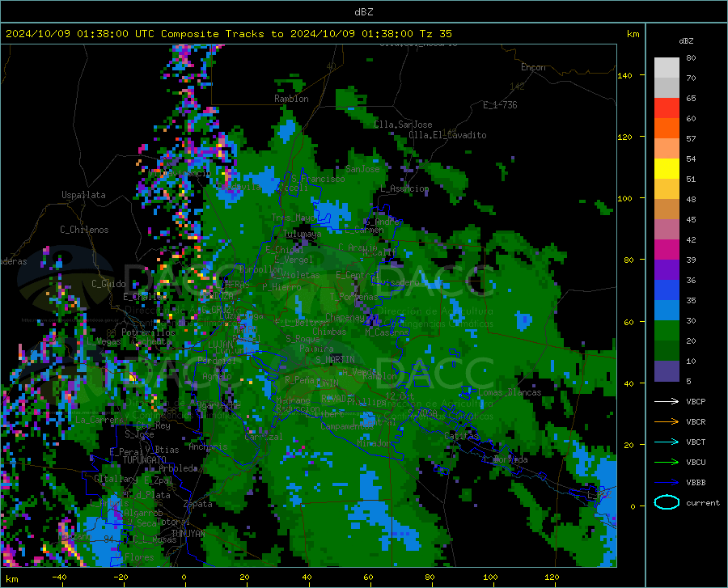The height and width of the screenshot is (588, 728).
Task: Click the 'L_Asuncion' map label
Action: click(404, 188)
